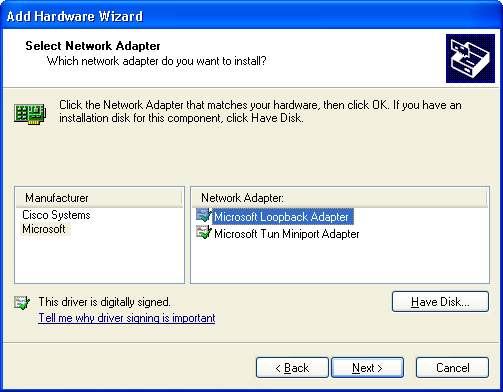Select Microsoft in Manufacturer list

pyautogui.click(x=44, y=229)
